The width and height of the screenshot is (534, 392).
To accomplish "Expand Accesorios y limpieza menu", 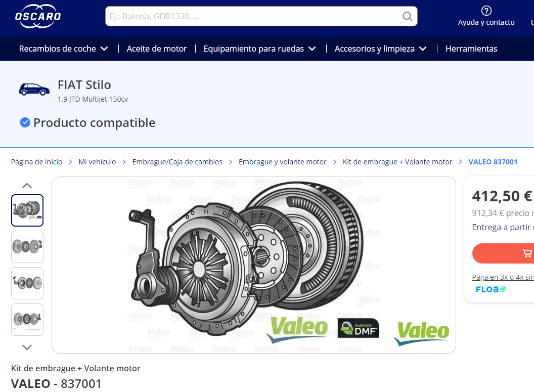I will (x=380, y=49).
